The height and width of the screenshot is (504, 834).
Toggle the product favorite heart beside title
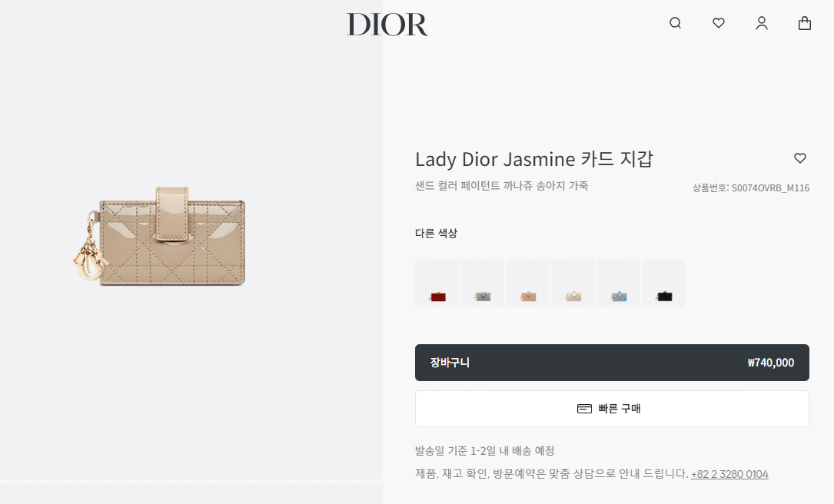pos(800,158)
